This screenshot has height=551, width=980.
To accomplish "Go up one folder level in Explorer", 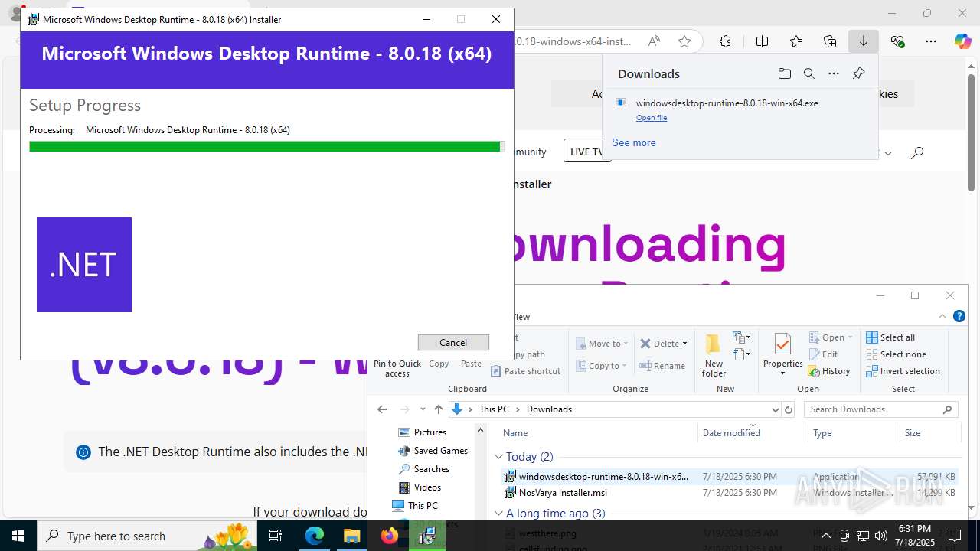I will (439, 409).
